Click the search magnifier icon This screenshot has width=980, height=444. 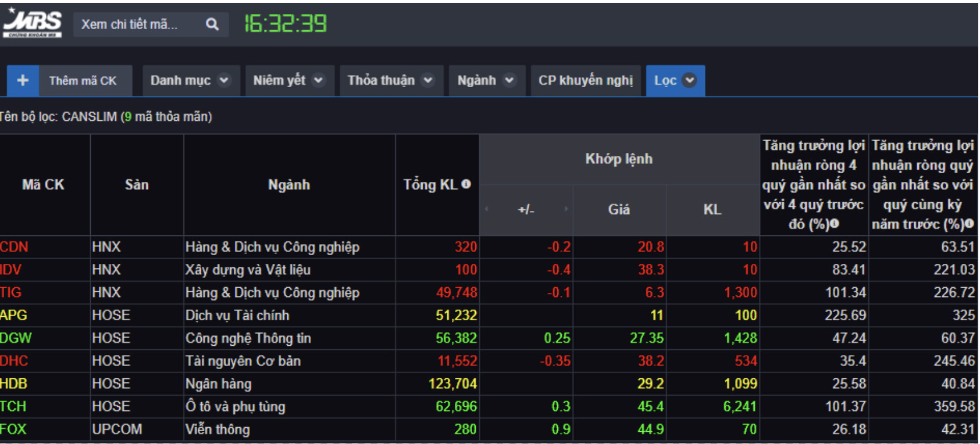[212, 24]
